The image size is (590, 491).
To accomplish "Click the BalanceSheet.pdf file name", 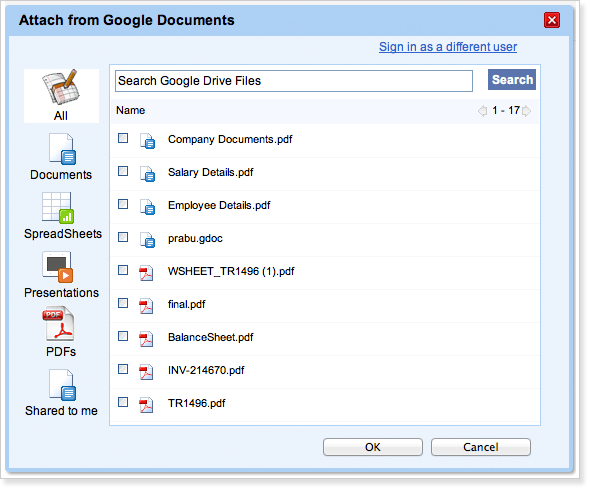I will click(211, 337).
